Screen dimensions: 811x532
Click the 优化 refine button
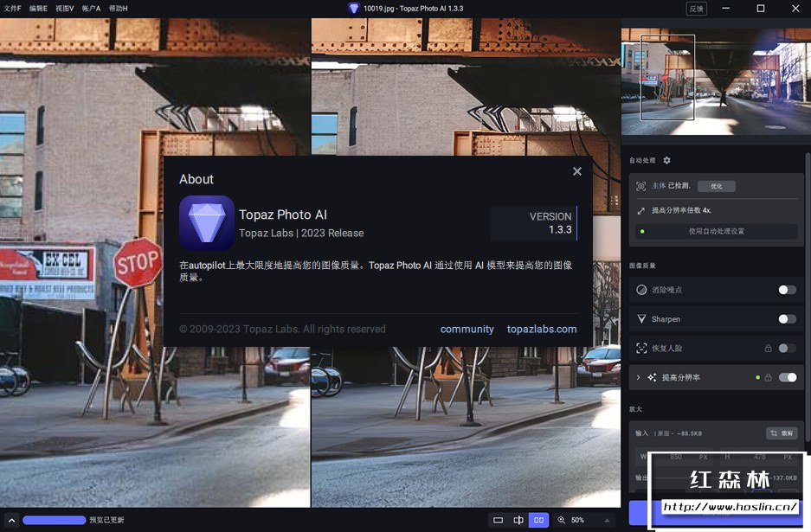717,186
